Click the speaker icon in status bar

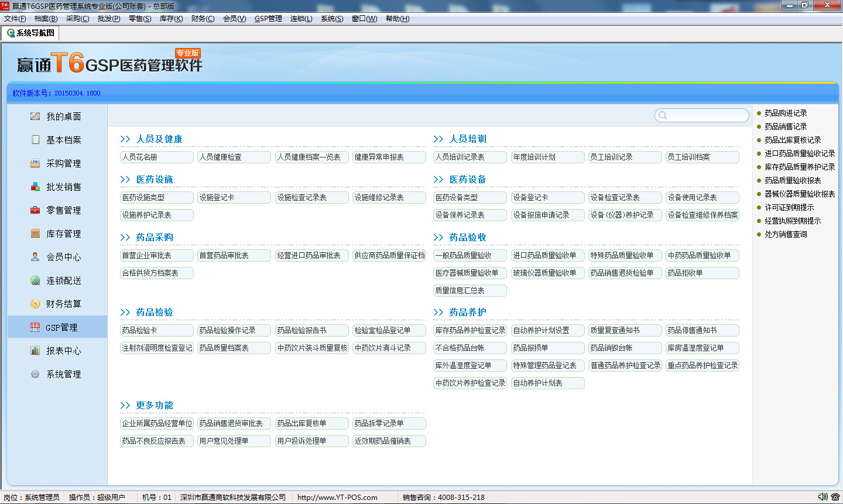pos(823,497)
